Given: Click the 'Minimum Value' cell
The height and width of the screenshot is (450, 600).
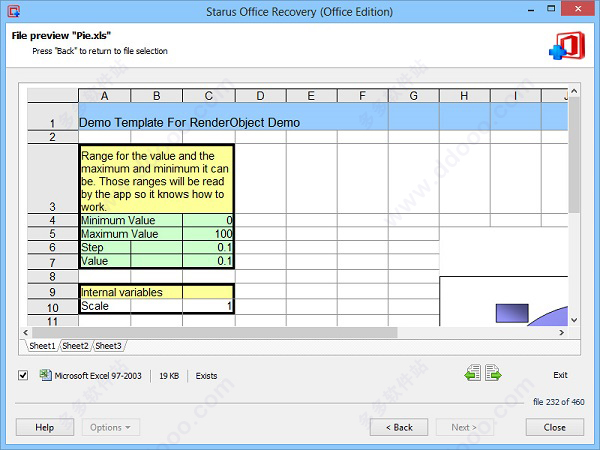Looking at the screenshot, I should coord(131,220).
